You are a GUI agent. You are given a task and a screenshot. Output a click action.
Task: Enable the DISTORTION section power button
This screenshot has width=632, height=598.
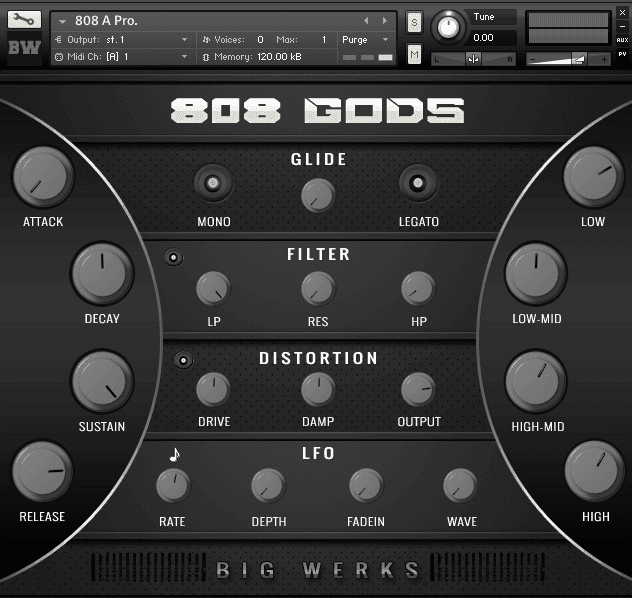[x=183, y=360]
